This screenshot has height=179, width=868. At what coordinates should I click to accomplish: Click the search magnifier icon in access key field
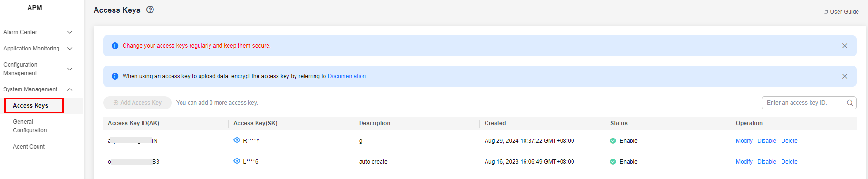849,103
